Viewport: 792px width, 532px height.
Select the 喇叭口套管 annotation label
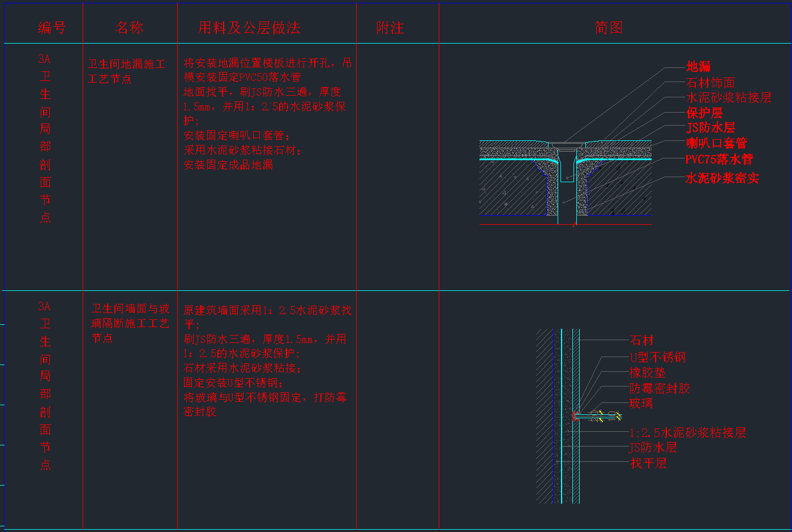(716, 143)
